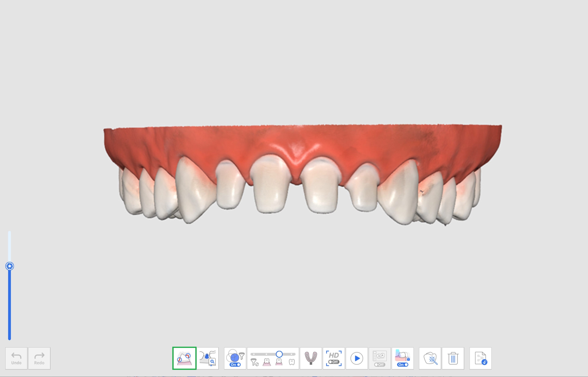The width and height of the screenshot is (588, 377).
Task: Select the magic wand tooth selection tool
Action: tap(430, 358)
